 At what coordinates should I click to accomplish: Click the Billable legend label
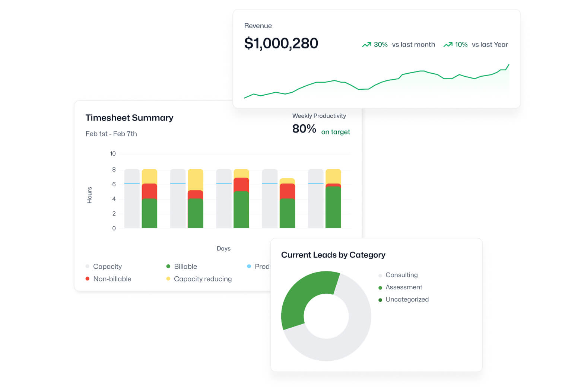coord(185,267)
